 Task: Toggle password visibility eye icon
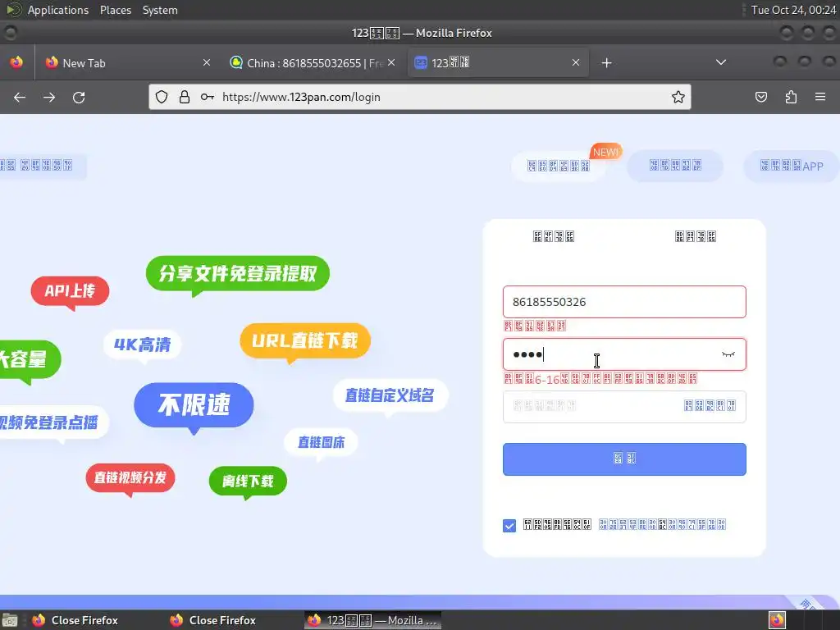pos(728,354)
